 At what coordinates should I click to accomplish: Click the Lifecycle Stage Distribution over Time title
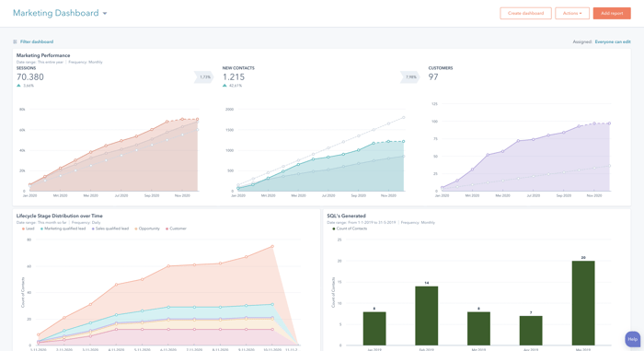tap(60, 216)
